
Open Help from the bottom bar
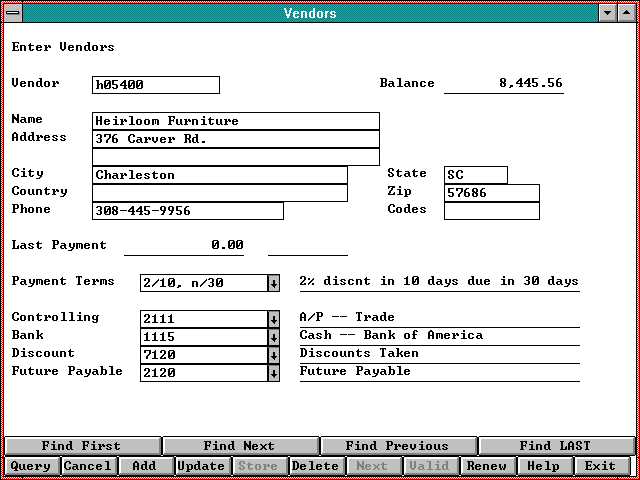[x=543, y=466]
